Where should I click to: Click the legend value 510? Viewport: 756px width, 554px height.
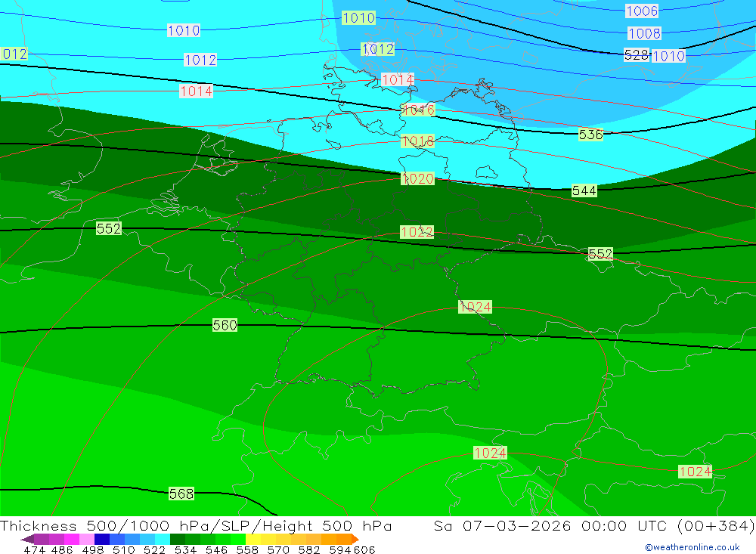pyautogui.click(x=123, y=549)
